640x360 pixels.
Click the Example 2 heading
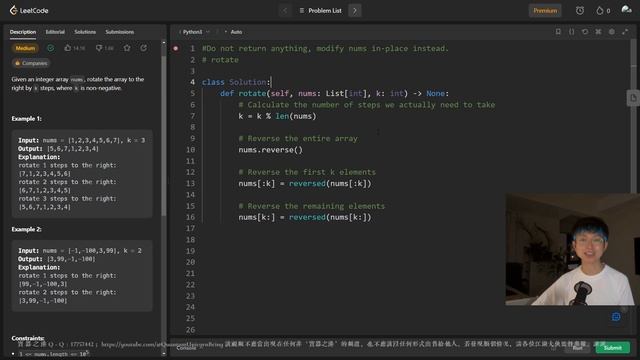pyautogui.click(x=27, y=229)
